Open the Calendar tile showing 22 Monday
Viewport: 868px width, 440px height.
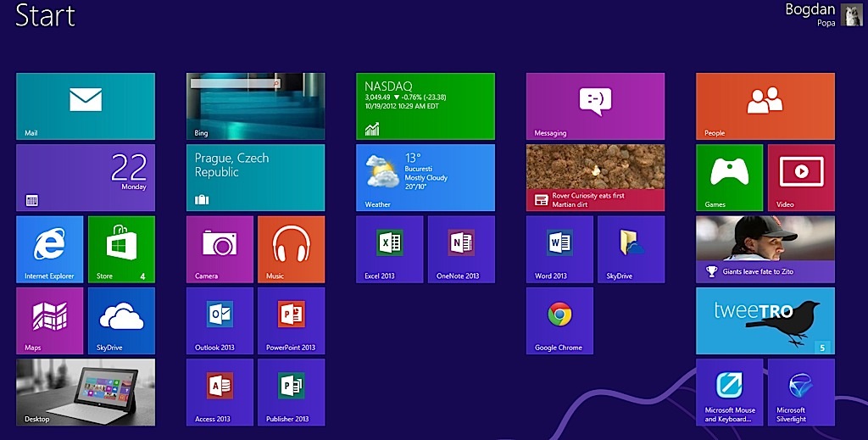point(86,178)
